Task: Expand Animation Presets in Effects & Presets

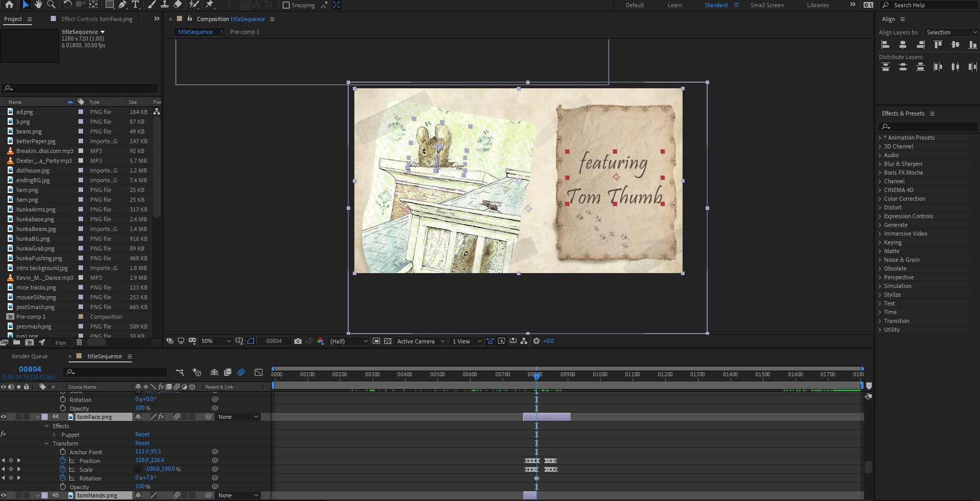Action: [x=880, y=138]
